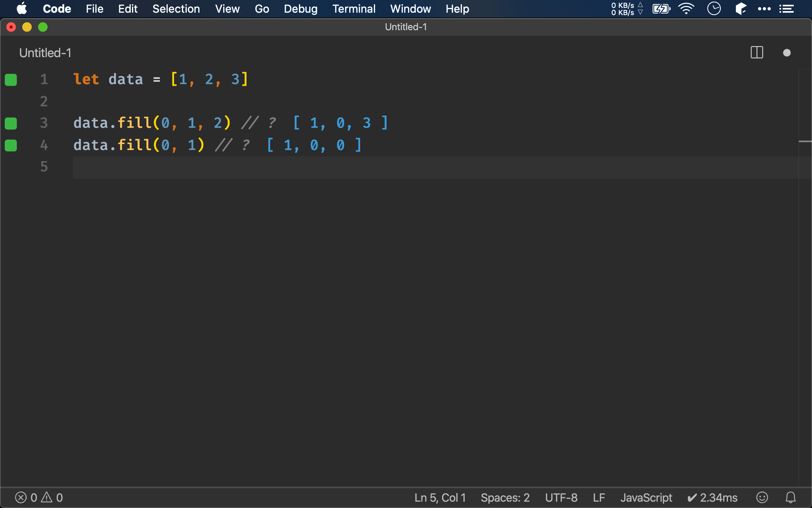Toggle the green breakpoint on line 3
The width and height of the screenshot is (812, 508).
[11, 123]
